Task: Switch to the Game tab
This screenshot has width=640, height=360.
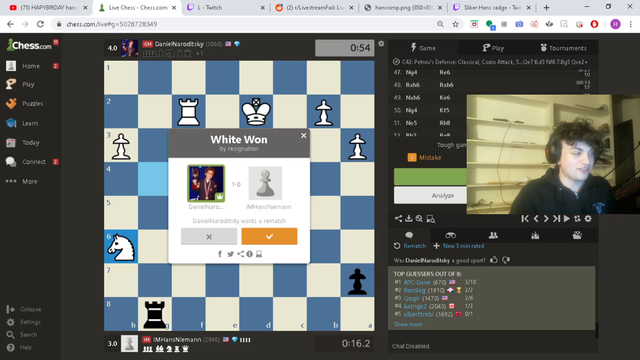Action: pyautogui.click(x=423, y=48)
